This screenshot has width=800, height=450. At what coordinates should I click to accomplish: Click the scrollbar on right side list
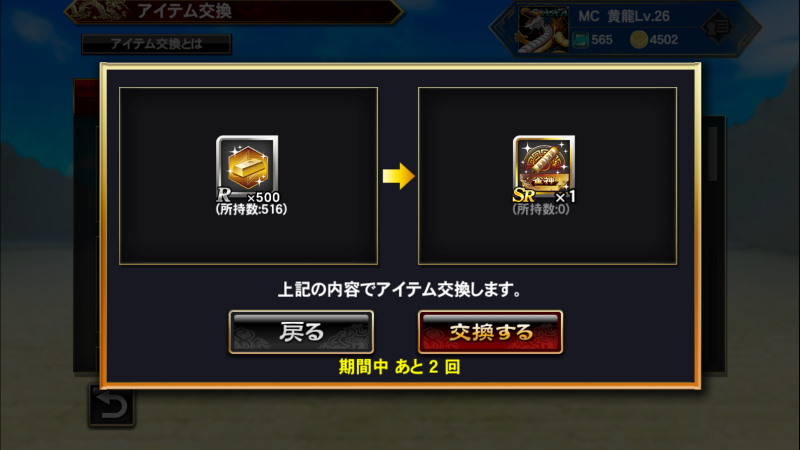point(713,153)
